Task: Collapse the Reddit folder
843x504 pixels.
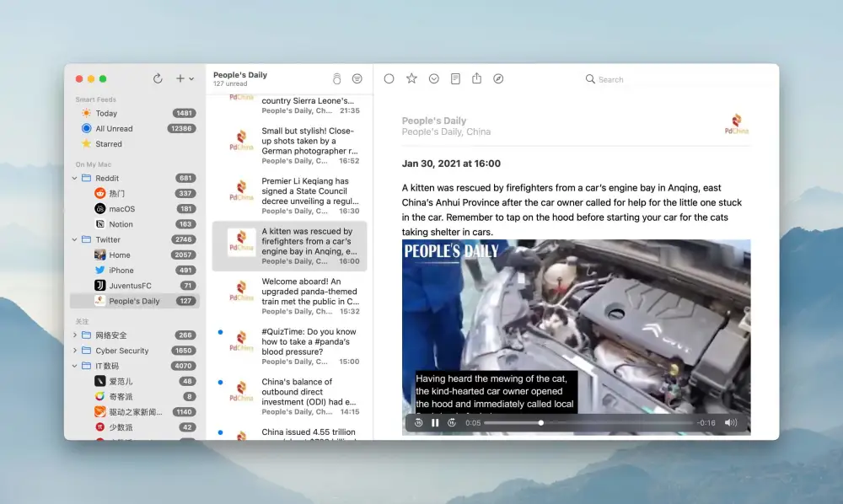Action: tap(75, 178)
